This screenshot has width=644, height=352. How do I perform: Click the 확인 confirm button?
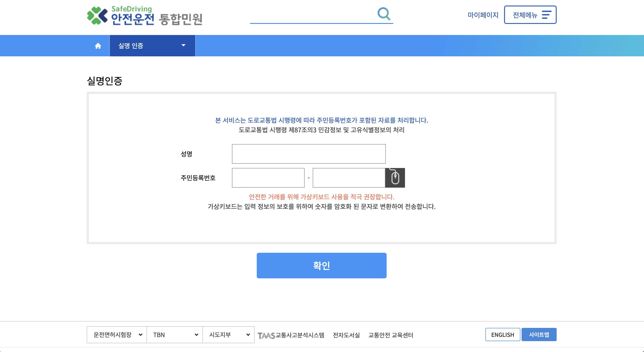(321, 265)
